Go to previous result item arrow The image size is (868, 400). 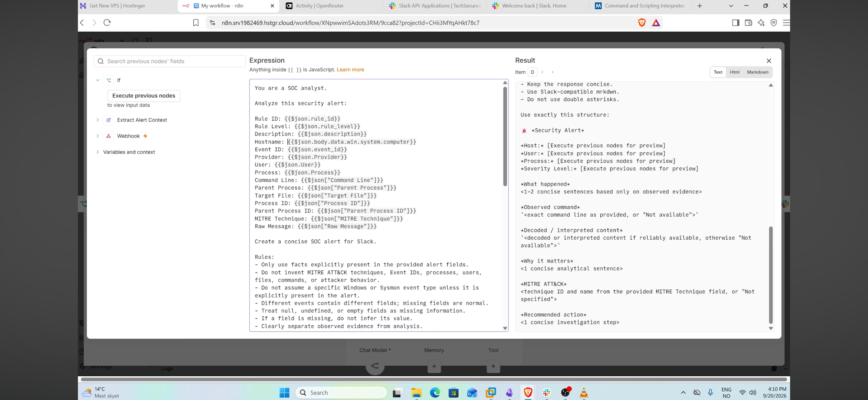543,72
